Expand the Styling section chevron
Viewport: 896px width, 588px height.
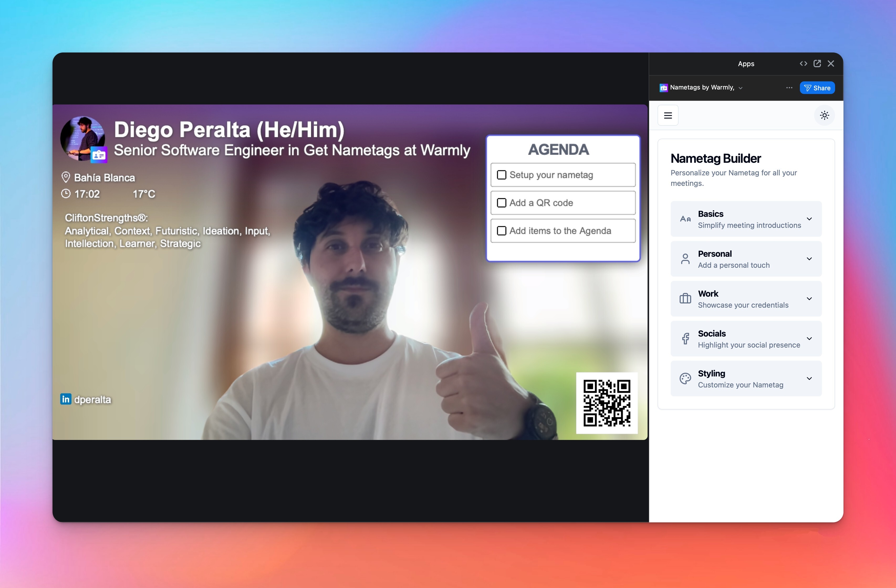[x=809, y=378]
